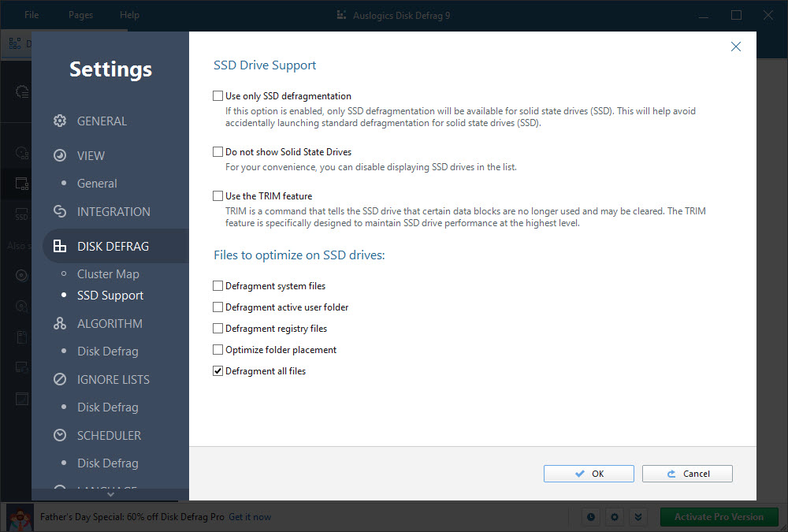Open the File menu in the main window
The height and width of the screenshot is (532, 788).
(32, 15)
